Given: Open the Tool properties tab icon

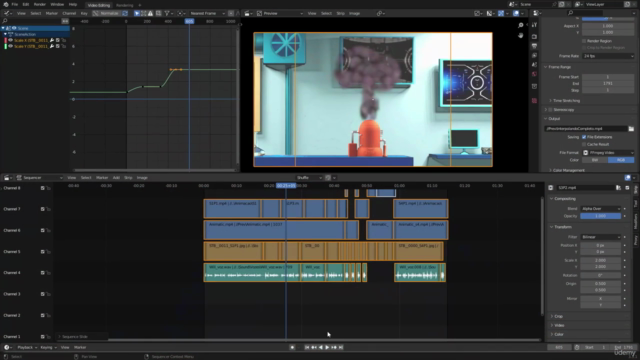Looking at the screenshot, I should [x=534, y=25].
